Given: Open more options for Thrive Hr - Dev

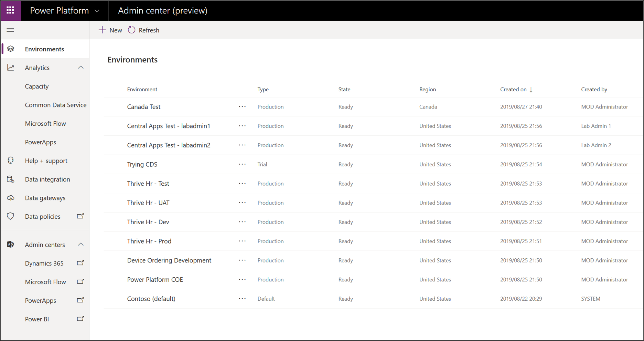Looking at the screenshot, I should [x=242, y=222].
